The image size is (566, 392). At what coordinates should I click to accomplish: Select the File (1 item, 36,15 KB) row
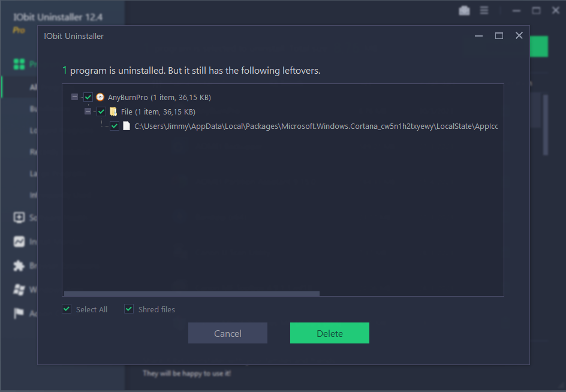coord(158,112)
